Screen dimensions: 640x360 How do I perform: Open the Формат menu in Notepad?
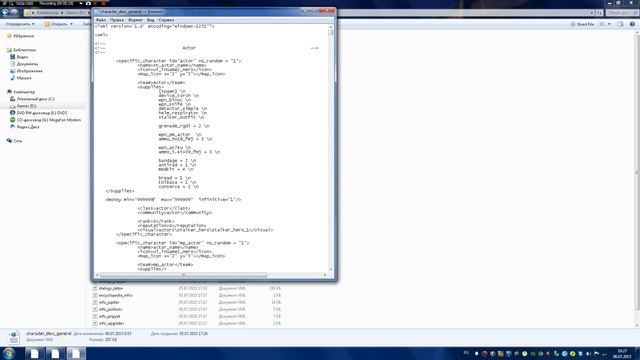(x=135, y=20)
